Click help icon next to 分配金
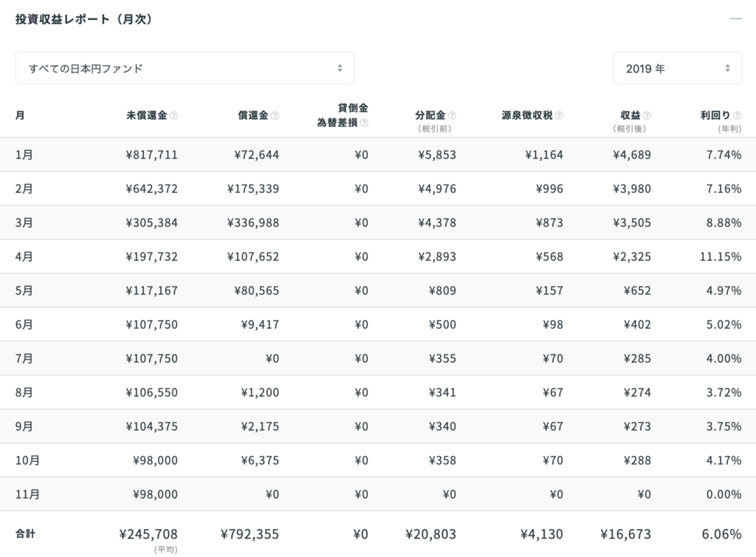 click(453, 116)
